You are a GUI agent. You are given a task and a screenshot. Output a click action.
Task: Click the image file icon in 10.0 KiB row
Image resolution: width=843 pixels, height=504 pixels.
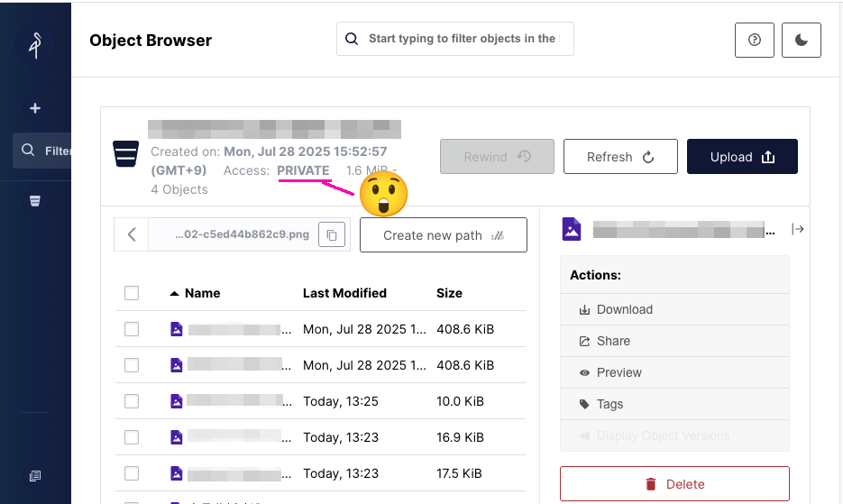click(x=177, y=401)
